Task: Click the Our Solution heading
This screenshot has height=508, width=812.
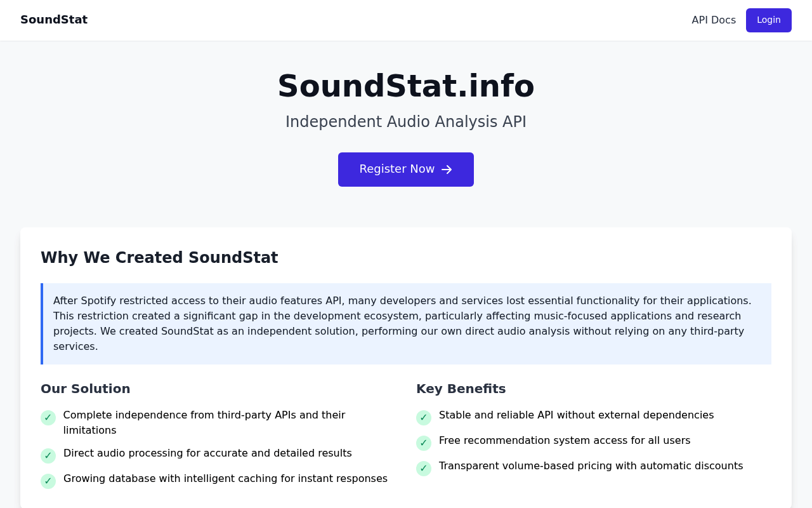Action: pos(86,389)
